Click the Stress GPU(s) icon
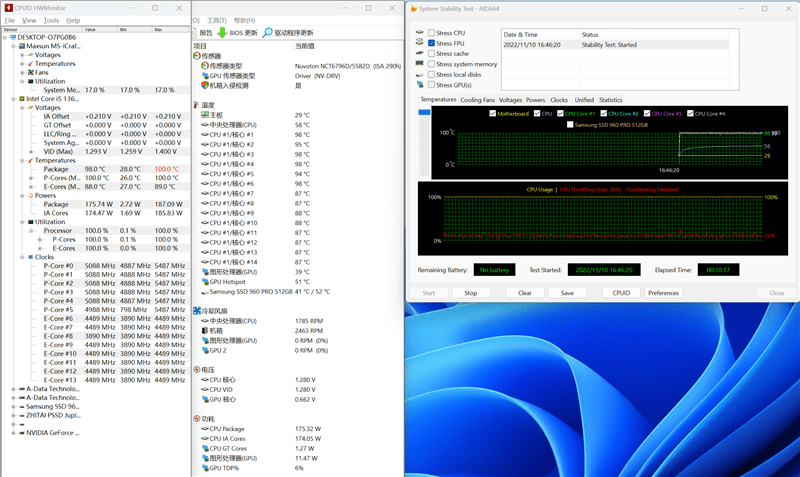Screen dimensions: 800x477 click(x=419, y=85)
